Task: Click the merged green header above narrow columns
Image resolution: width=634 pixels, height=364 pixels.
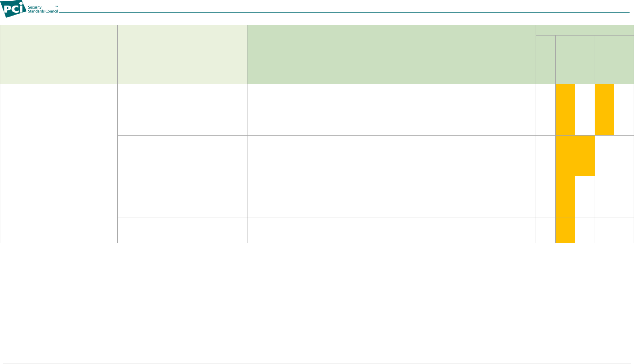Action: [585, 30]
